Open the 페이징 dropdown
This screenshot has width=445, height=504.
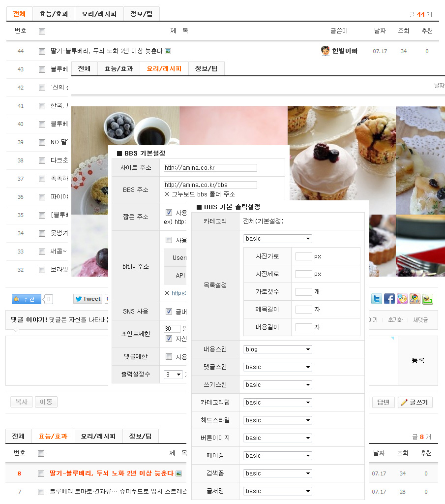pos(278,455)
